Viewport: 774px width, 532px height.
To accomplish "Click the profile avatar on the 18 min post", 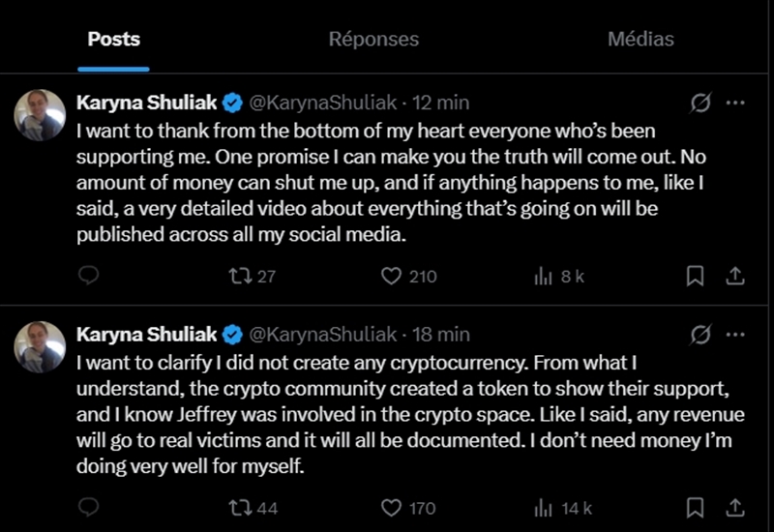I will coord(40,347).
